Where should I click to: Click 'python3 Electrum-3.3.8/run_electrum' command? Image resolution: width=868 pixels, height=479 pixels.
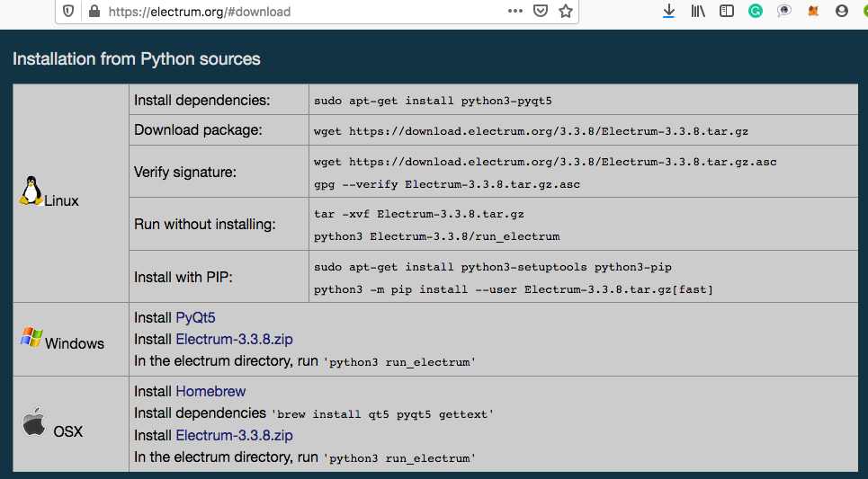click(x=437, y=236)
